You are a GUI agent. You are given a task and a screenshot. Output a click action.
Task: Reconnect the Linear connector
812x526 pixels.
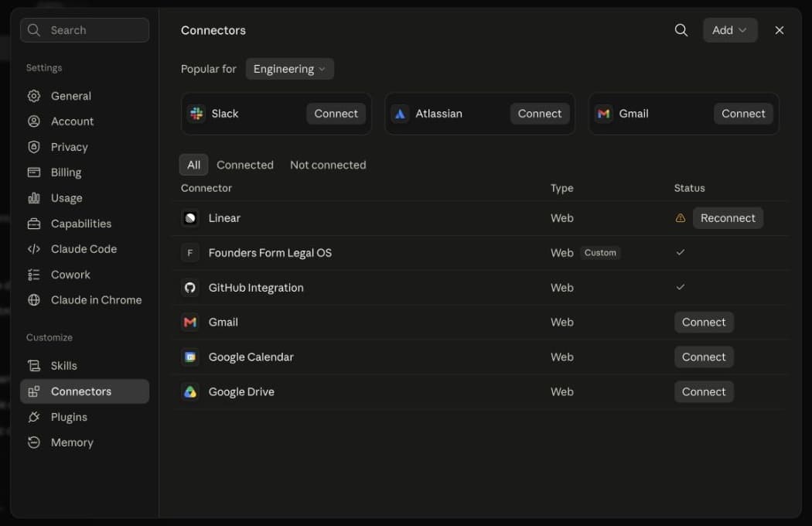(728, 218)
